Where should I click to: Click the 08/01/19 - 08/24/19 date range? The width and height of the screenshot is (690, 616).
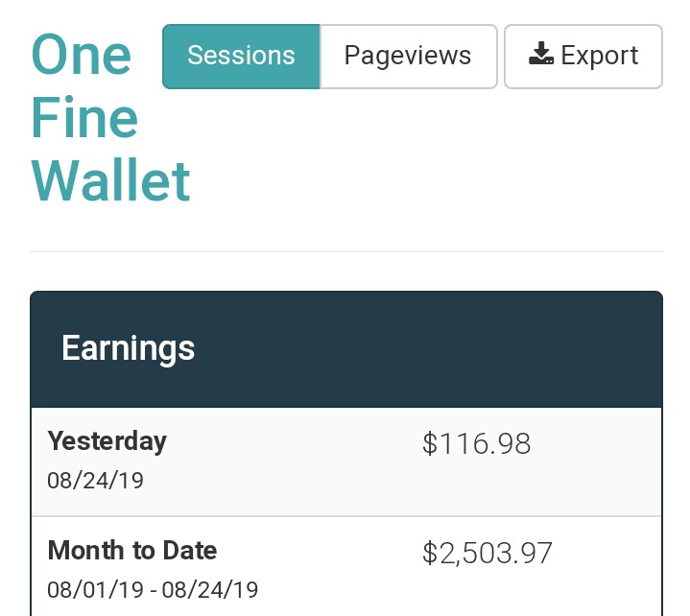tap(153, 590)
